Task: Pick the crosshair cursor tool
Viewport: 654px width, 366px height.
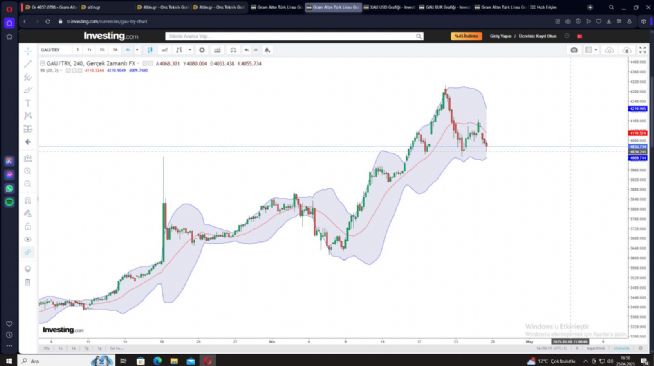Action: click(x=28, y=51)
